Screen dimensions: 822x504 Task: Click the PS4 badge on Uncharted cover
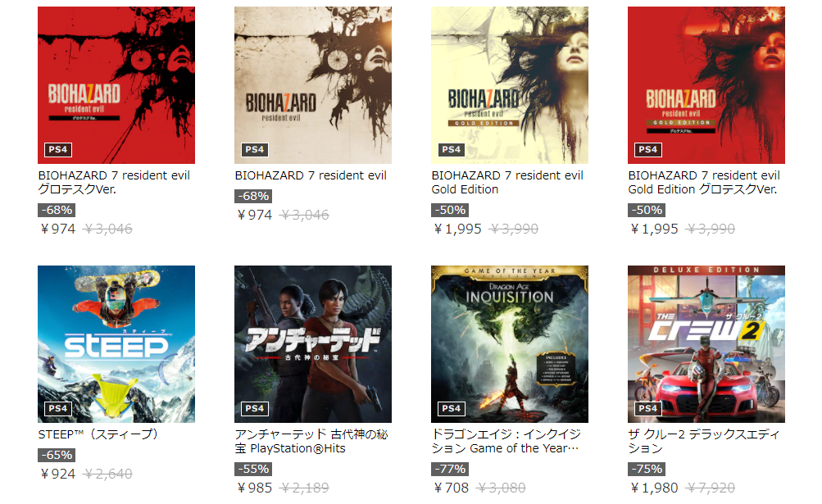[255, 409]
